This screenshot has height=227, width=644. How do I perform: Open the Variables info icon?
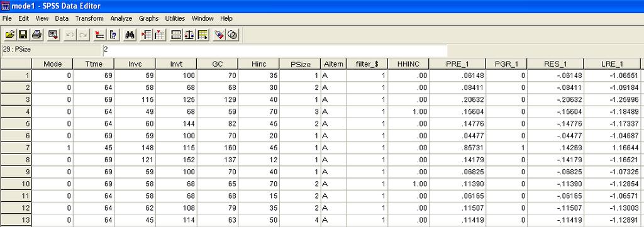point(113,35)
